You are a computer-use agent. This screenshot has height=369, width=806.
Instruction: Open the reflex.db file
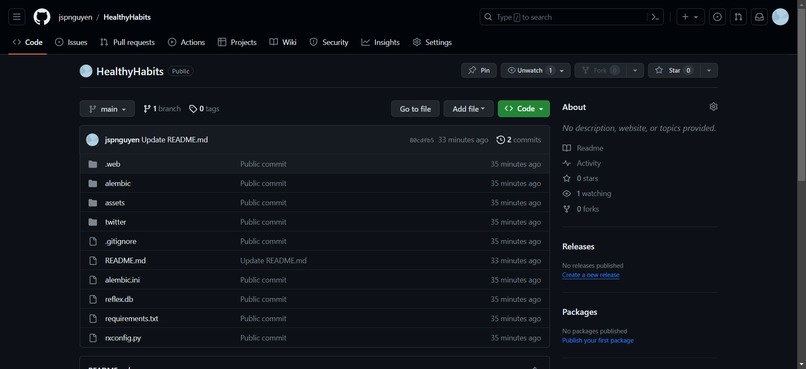119,299
